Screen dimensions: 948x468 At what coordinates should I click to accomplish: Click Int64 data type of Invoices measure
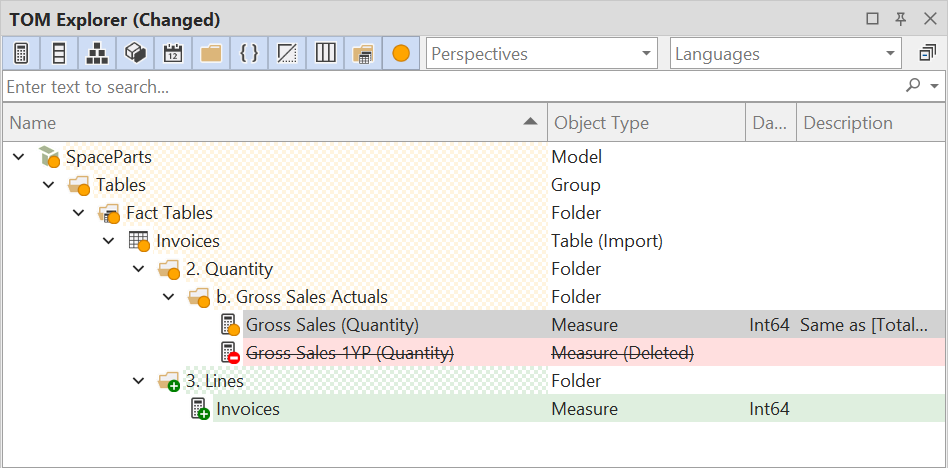[x=770, y=409]
